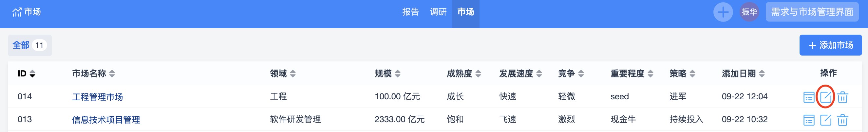Image resolution: width=868 pixels, height=132 pixels.
Task: Delete market 014 with trash icon
Action: [842, 97]
